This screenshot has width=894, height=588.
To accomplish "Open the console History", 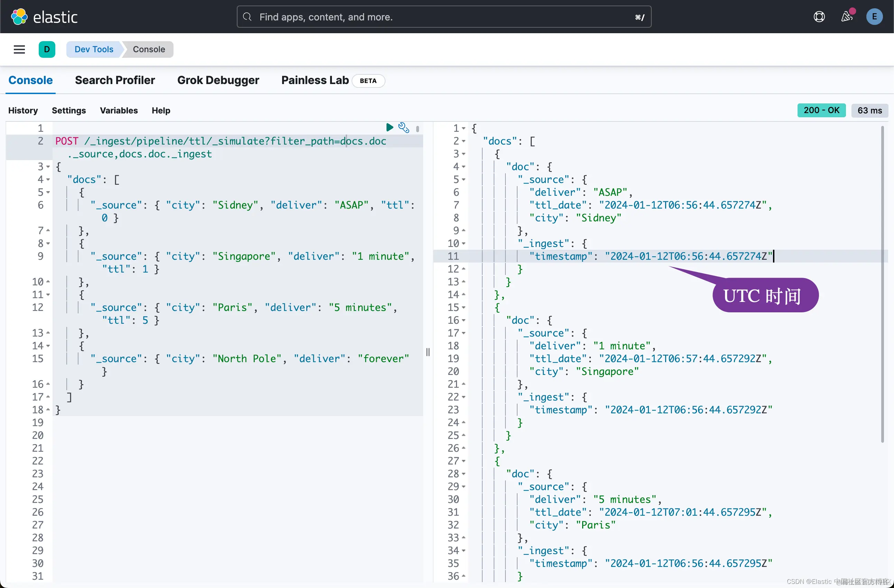I will click(23, 110).
